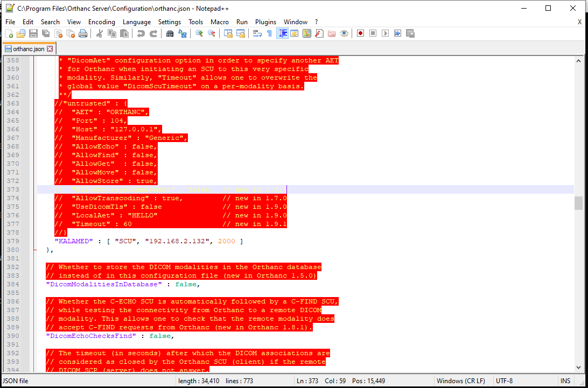Click the Open file folder icon

(x=21, y=33)
